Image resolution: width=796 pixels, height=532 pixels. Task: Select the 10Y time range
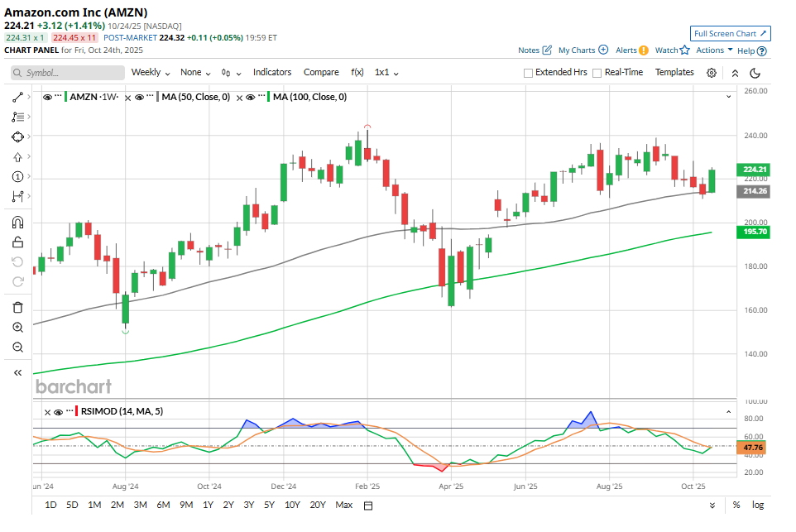point(292,505)
